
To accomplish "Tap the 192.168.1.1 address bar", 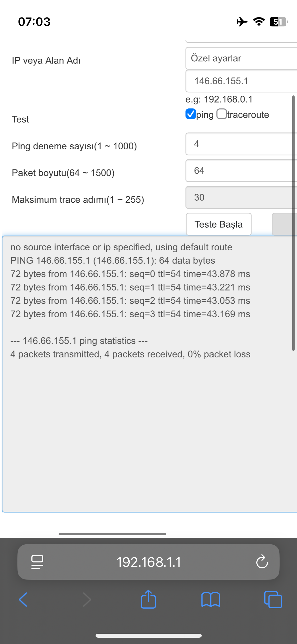I will [x=148, y=562].
